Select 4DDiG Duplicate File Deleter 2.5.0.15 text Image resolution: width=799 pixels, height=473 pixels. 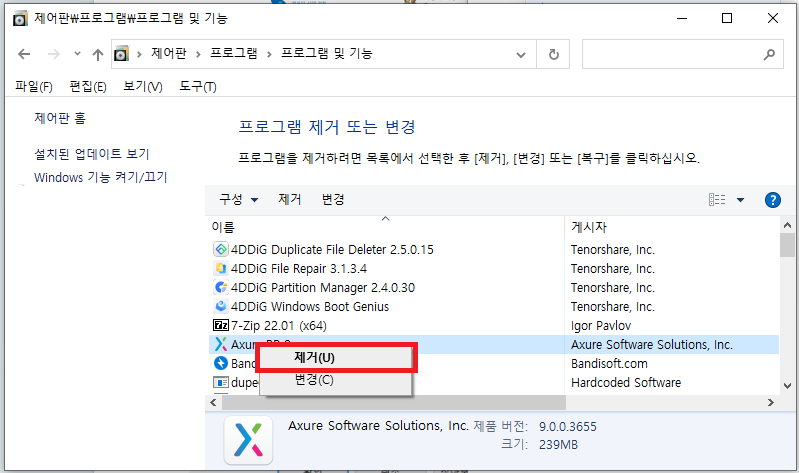(x=332, y=250)
